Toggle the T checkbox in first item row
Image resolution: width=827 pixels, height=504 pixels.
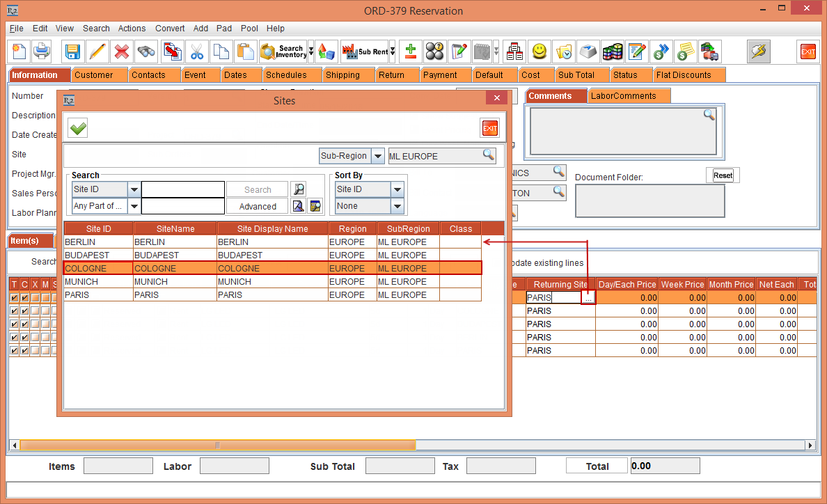(14, 298)
